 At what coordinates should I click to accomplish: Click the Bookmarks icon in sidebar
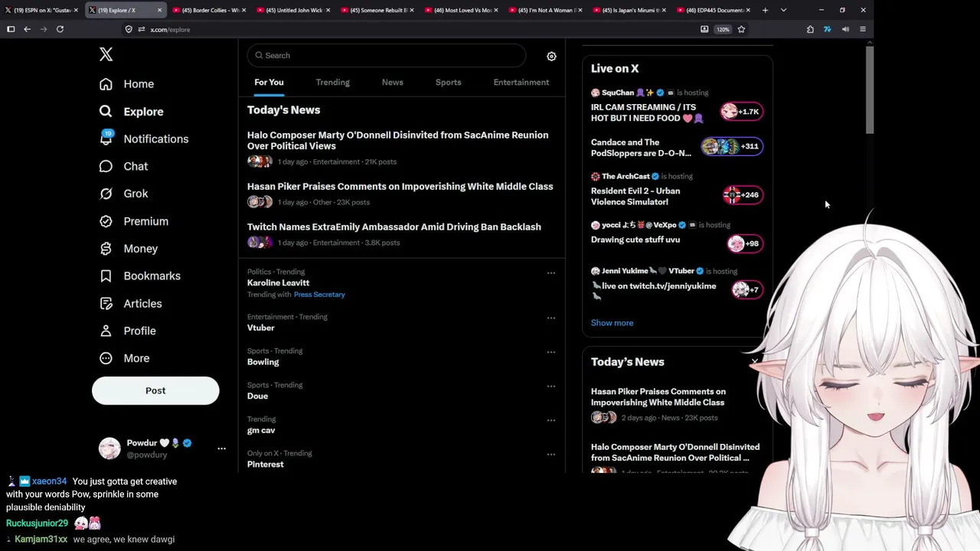pos(106,275)
